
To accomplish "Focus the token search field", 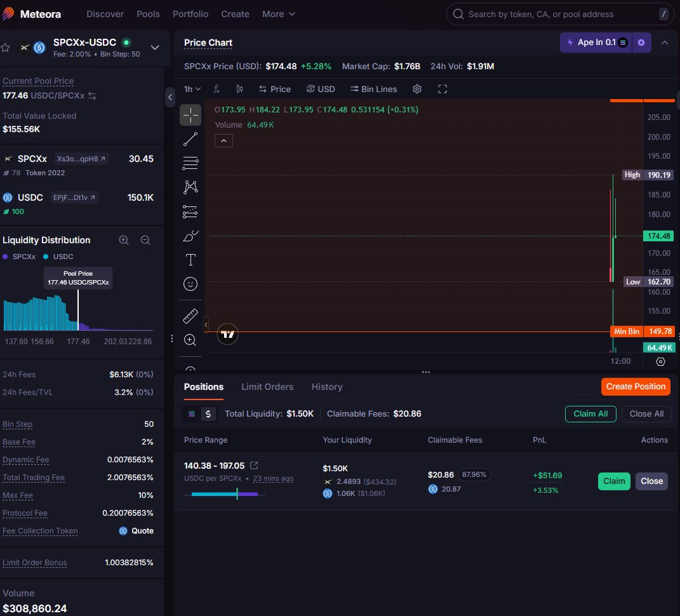I will tap(560, 15).
